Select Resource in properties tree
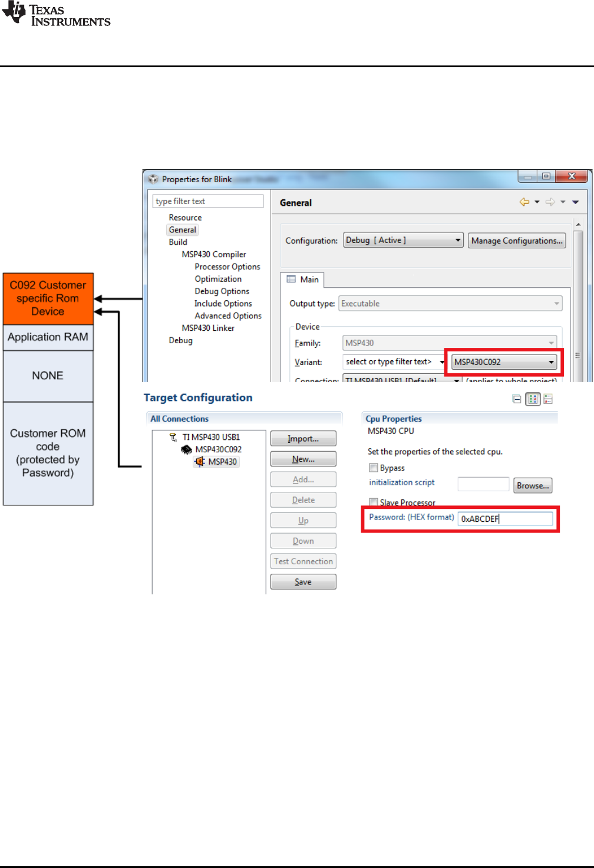The image size is (594, 868). pyautogui.click(x=185, y=218)
